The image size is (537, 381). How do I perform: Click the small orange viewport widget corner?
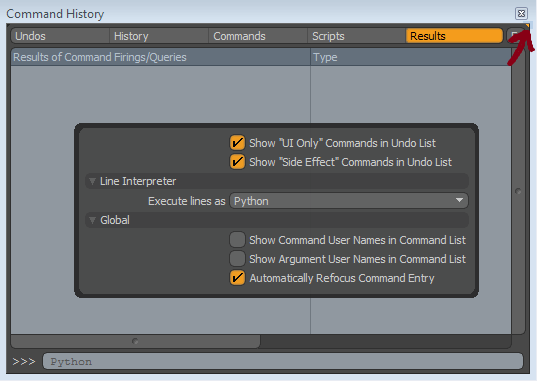(x=527, y=26)
